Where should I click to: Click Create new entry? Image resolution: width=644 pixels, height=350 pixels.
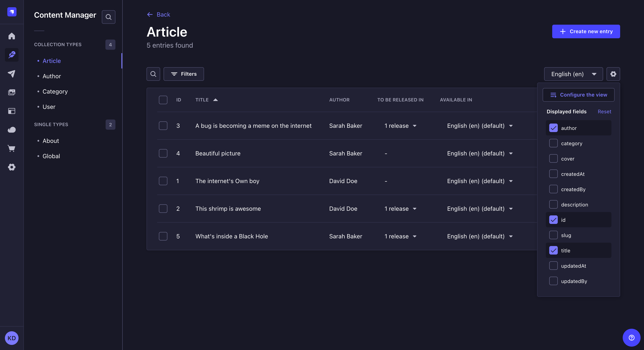(x=586, y=31)
